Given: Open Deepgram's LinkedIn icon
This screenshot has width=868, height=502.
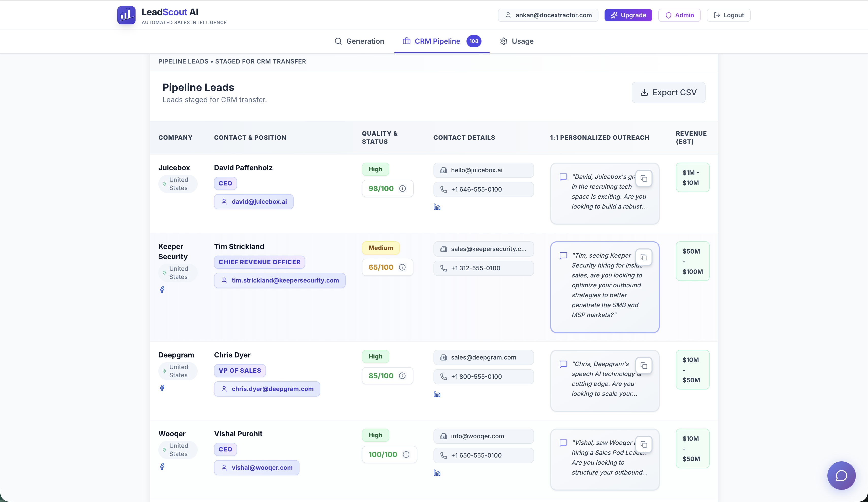Looking at the screenshot, I should [x=437, y=394].
